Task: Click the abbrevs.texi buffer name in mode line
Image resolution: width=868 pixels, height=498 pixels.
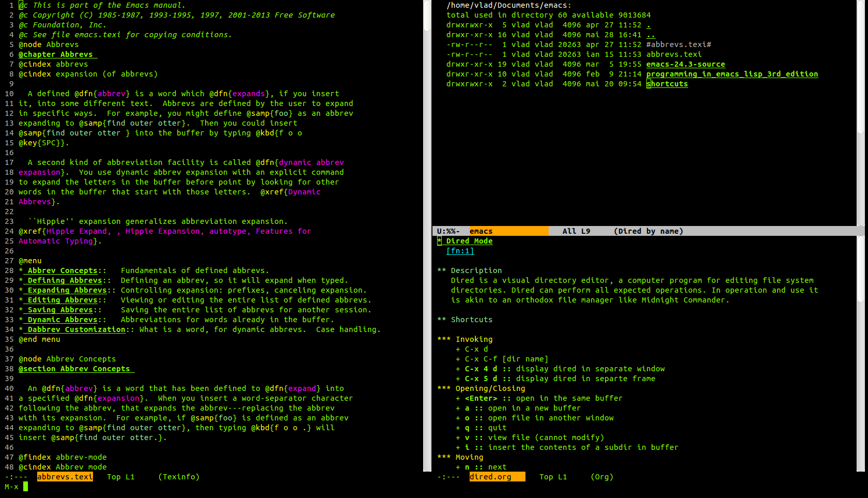Action: click(65, 477)
